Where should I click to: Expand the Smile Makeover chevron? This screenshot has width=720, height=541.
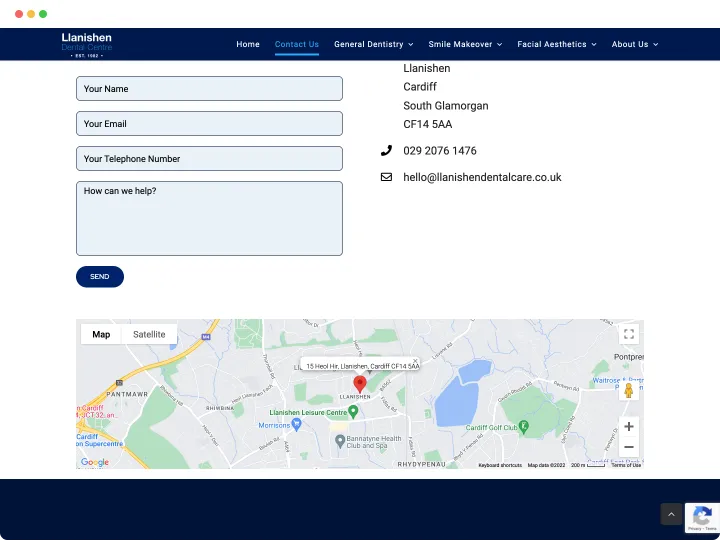(x=500, y=45)
